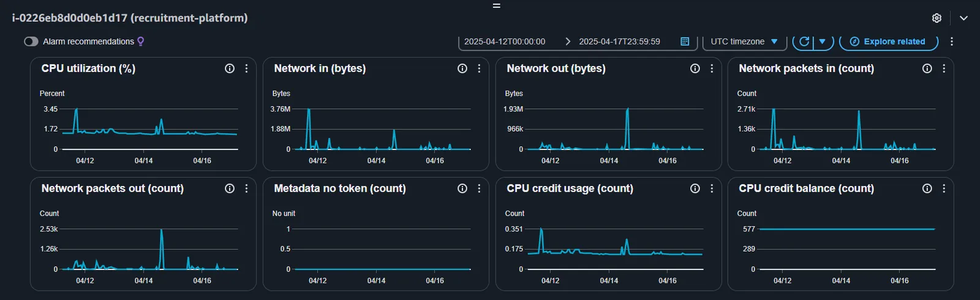Open Network out (bytes) actions menu
980x300 pixels.
point(712,69)
